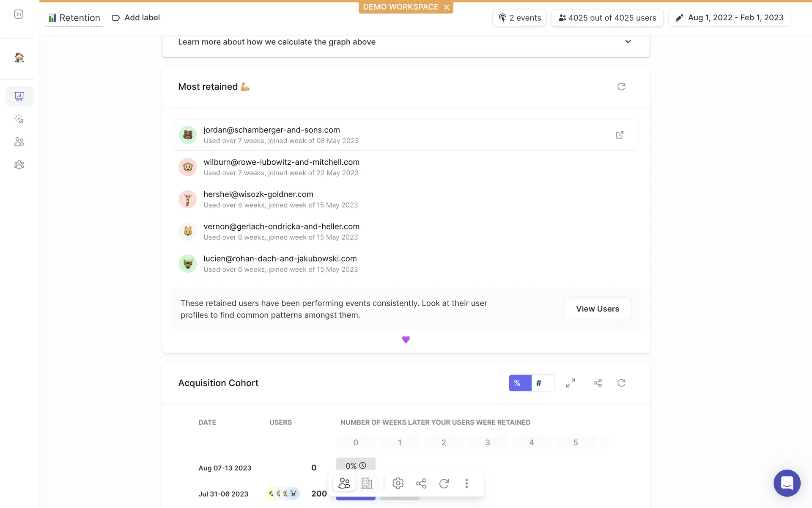Switch cohort view to percentage

click(x=520, y=383)
